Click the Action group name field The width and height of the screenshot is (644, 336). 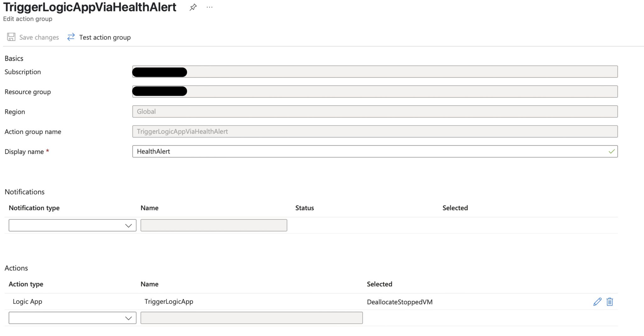375,132
